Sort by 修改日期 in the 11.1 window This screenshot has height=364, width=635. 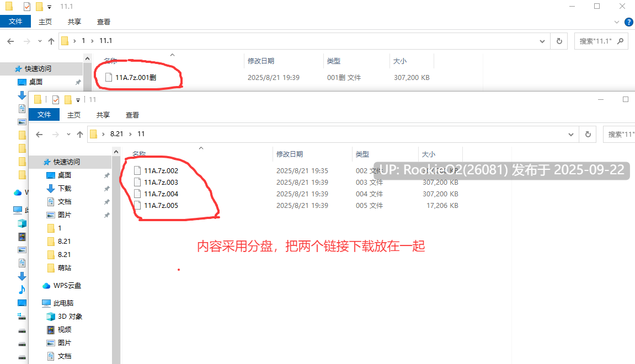(x=261, y=61)
